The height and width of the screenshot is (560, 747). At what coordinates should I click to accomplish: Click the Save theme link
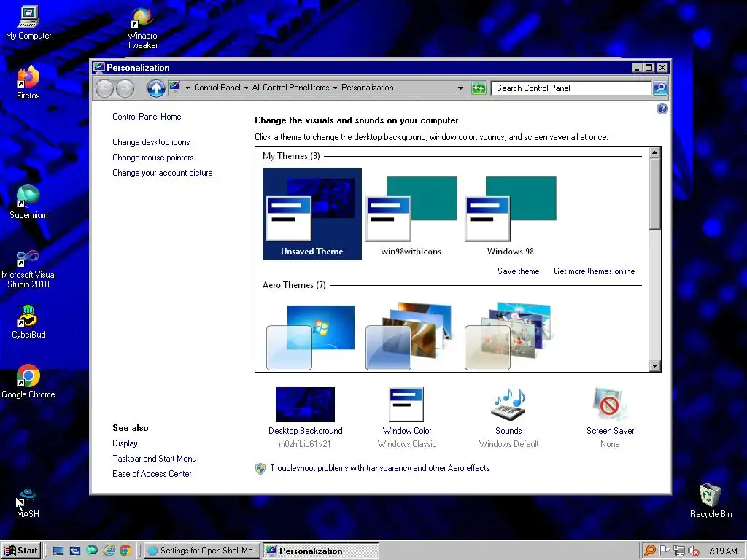point(519,271)
